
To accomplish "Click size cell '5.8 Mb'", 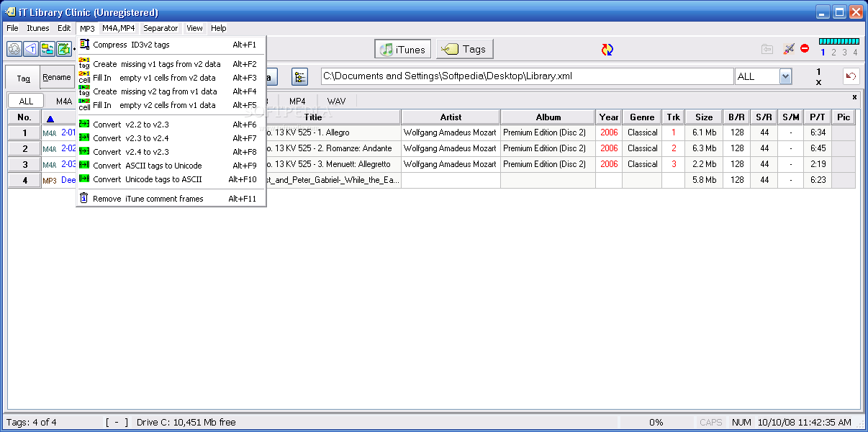I will [x=704, y=180].
